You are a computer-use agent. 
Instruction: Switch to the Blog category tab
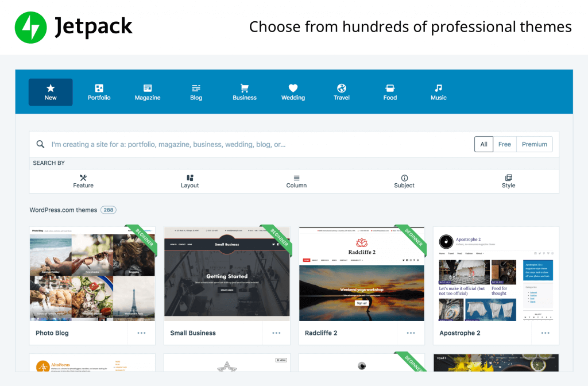coord(196,92)
